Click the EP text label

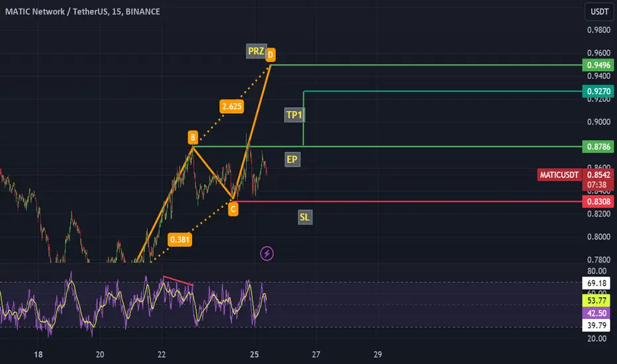tap(292, 159)
